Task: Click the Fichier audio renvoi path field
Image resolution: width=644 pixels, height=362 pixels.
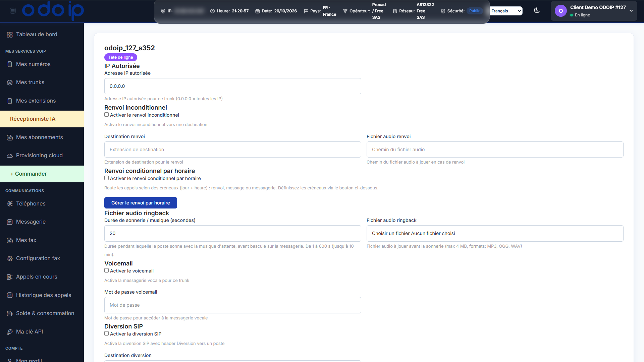Action: pyautogui.click(x=495, y=149)
